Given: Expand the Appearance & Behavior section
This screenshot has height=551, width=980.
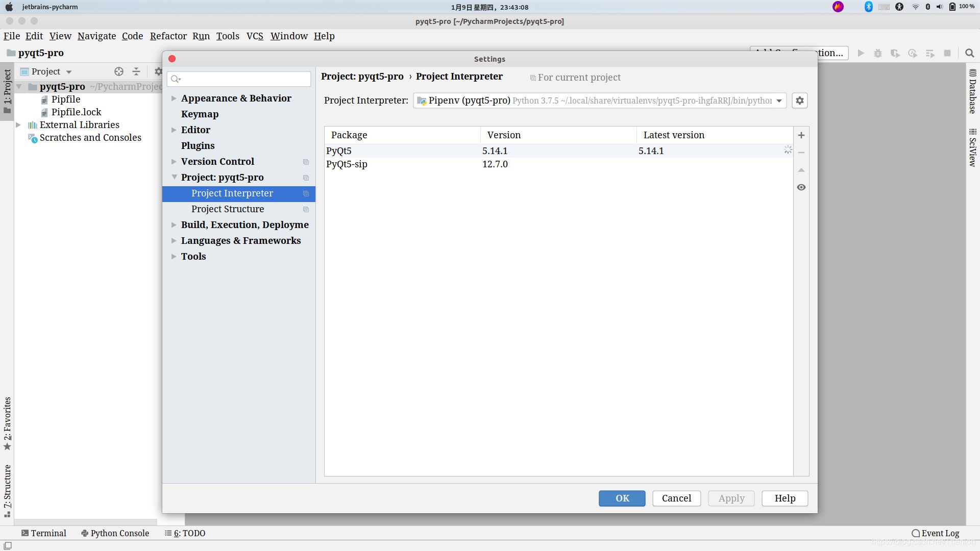Looking at the screenshot, I should 174,98.
